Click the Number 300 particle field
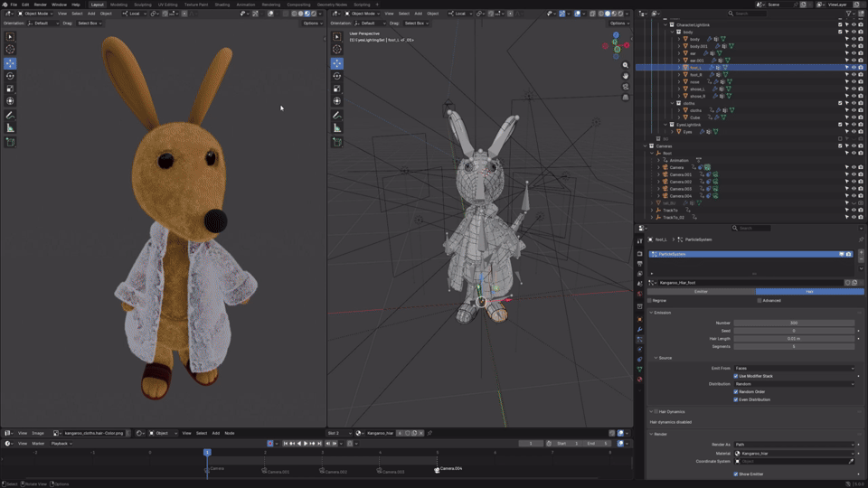 [794, 324]
